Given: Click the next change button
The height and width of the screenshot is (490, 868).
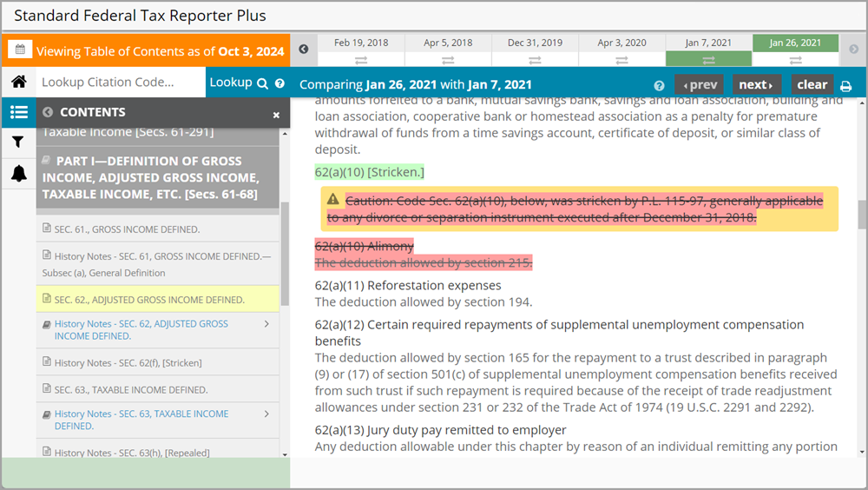Looking at the screenshot, I should 757,85.
